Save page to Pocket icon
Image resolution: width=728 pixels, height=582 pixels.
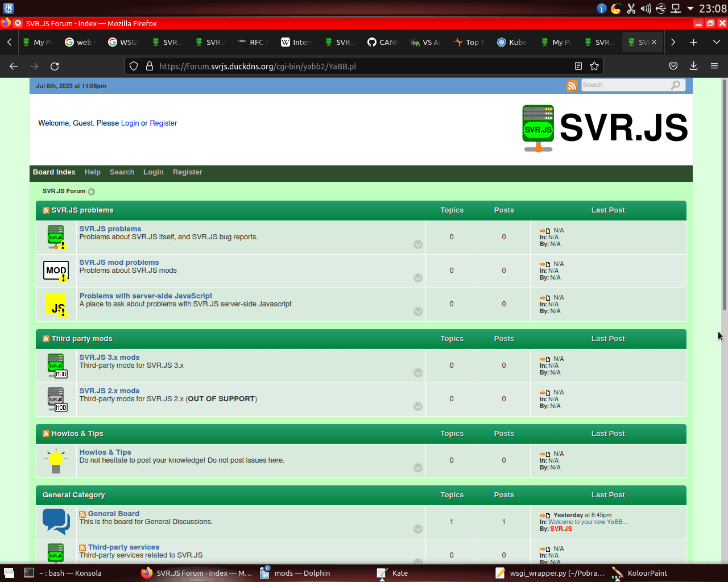(x=673, y=66)
